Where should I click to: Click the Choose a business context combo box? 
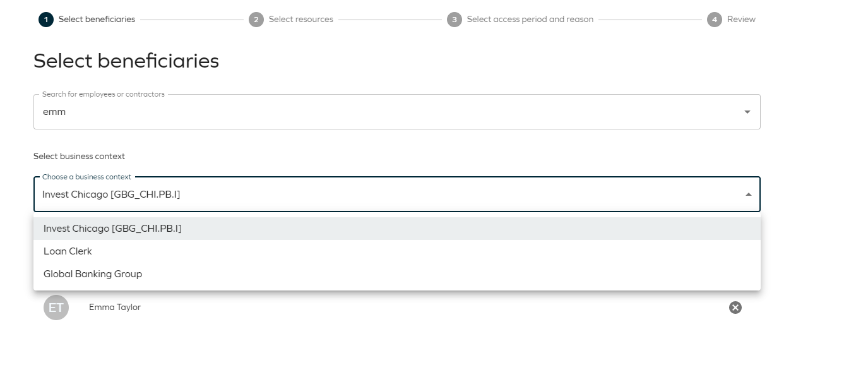coord(397,194)
